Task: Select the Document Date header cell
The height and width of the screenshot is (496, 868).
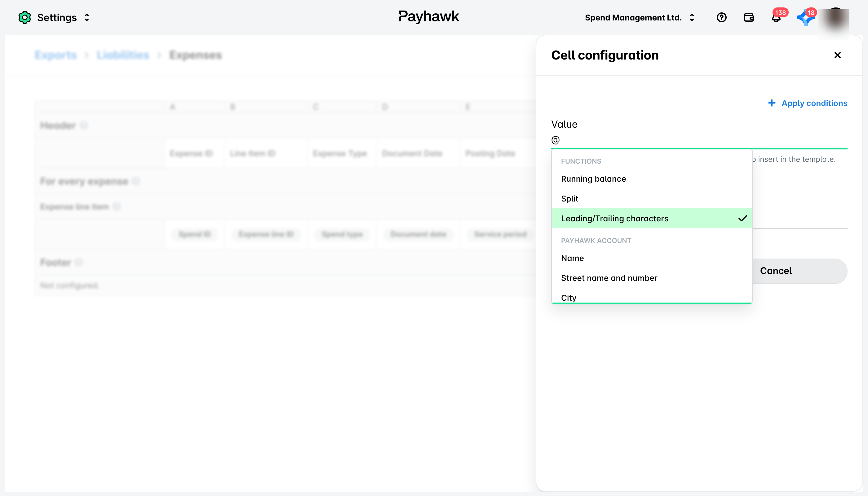Action: (x=418, y=153)
